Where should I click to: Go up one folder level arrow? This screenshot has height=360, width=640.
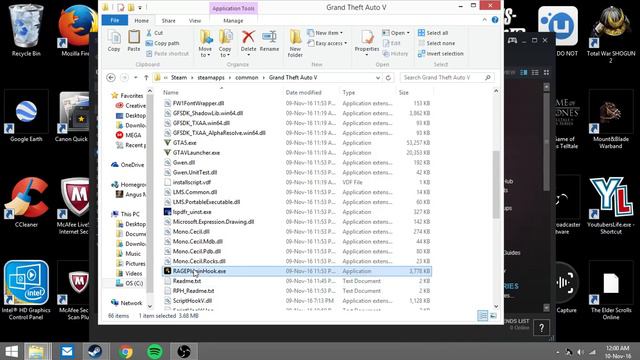click(x=146, y=78)
